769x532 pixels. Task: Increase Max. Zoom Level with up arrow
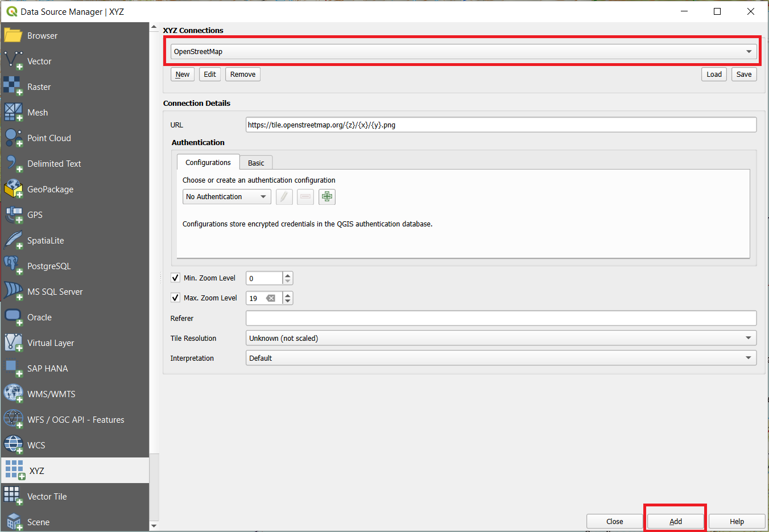click(288, 295)
